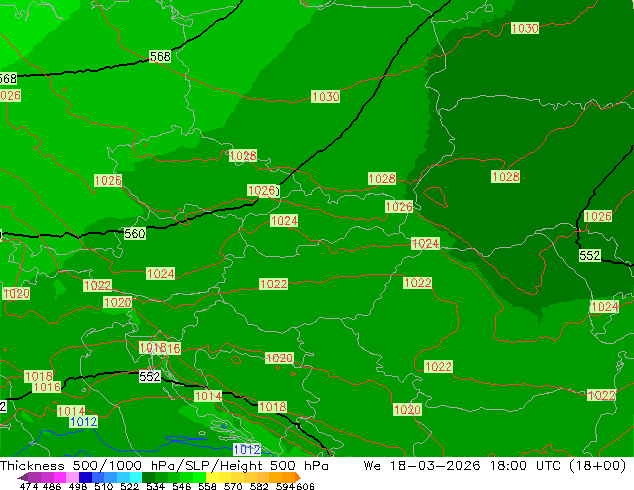Click the 552 contour label with white background
634x490 pixels.
click(150, 376)
